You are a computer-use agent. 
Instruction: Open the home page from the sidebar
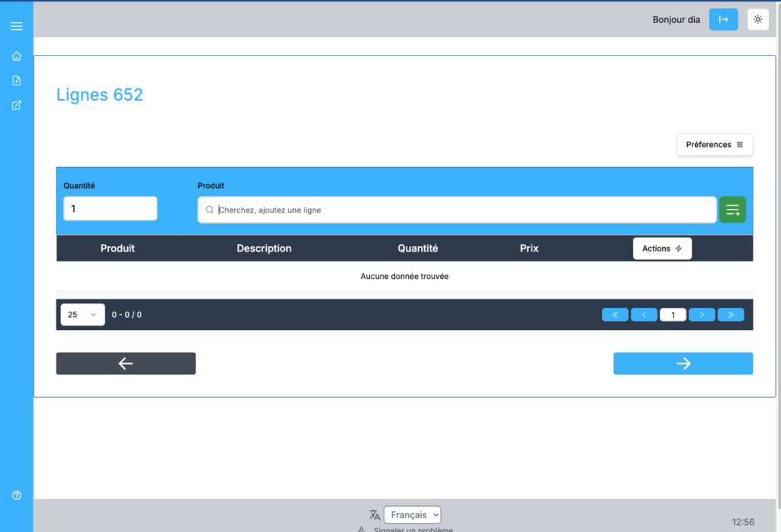[16, 56]
